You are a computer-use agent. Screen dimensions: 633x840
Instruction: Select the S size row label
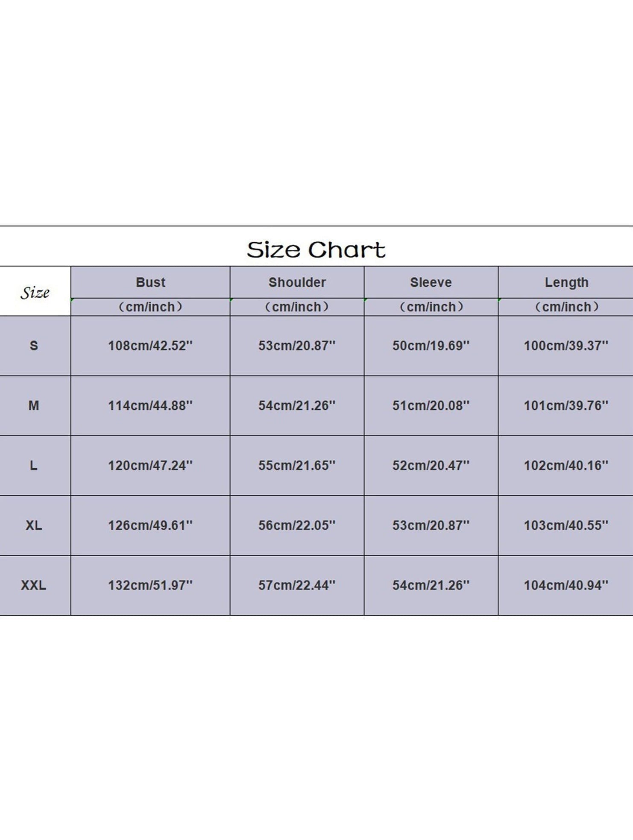tap(34, 346)
